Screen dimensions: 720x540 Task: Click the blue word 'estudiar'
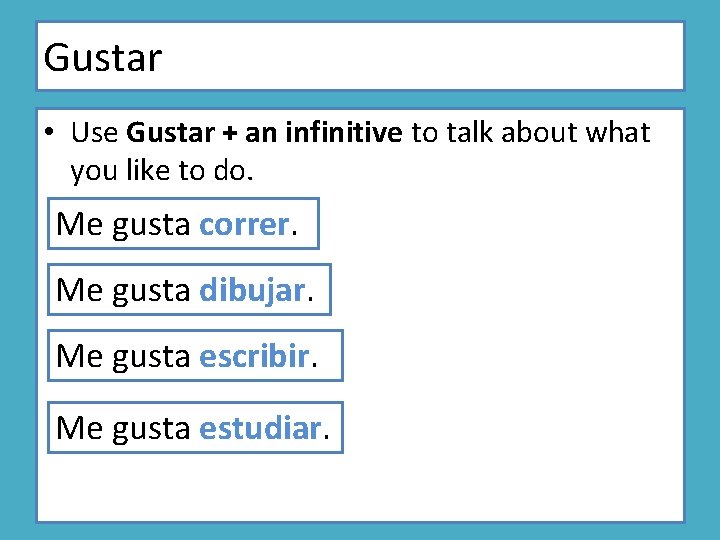click(260, 428)
